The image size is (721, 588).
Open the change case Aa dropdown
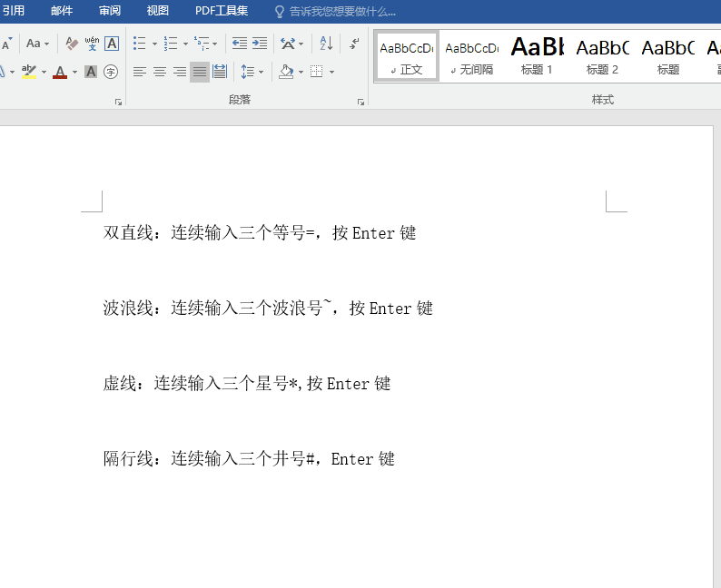click(37, 44)
